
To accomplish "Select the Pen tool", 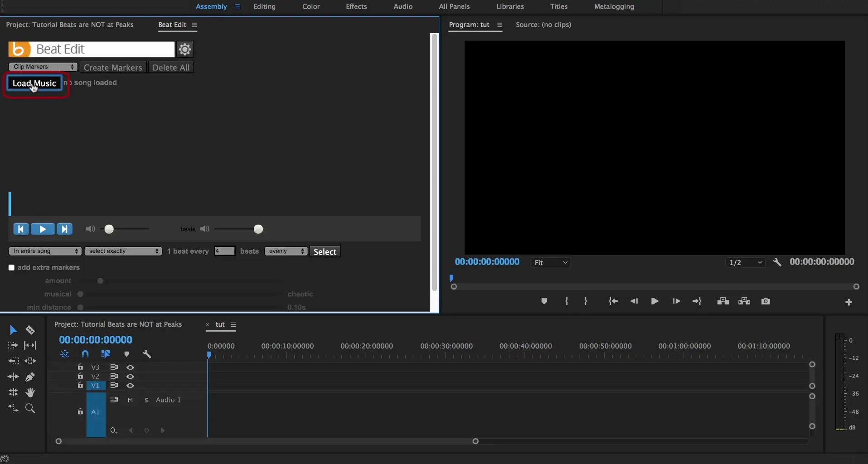I will click(30, 377).
